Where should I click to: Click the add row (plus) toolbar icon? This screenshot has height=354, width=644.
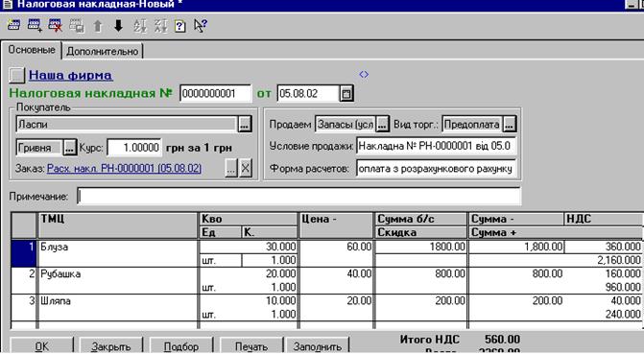pyautogui.click(x=35, y=26)
